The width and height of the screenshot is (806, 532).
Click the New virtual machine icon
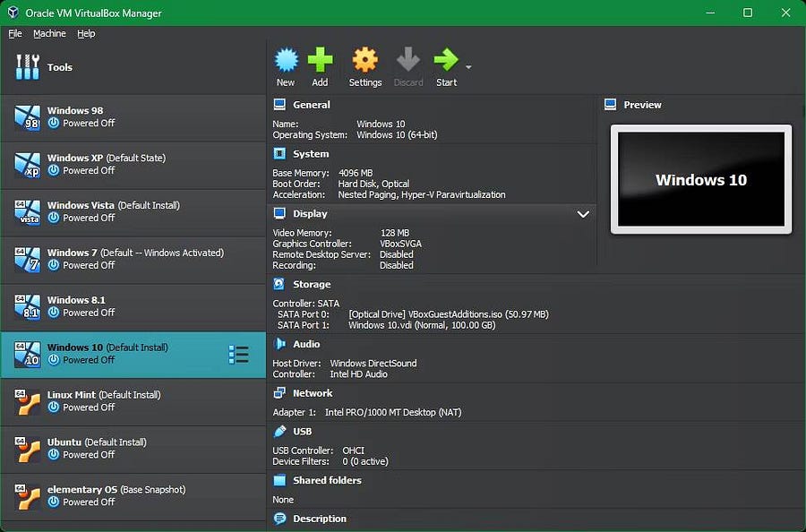pos(286,61)
